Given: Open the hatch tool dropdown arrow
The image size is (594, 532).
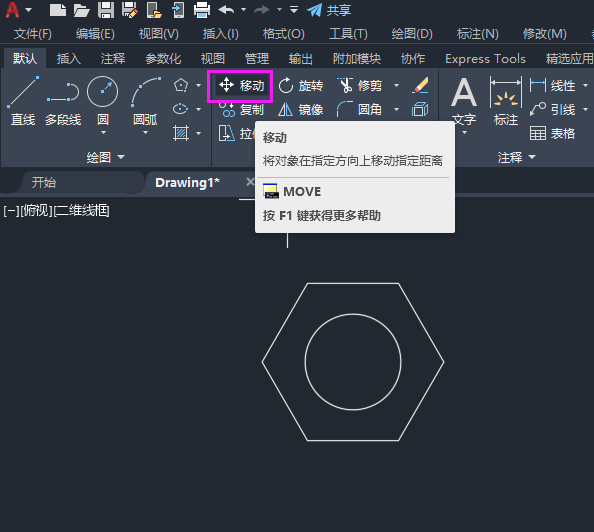Looking at the screenshot, I should (199, 133).
